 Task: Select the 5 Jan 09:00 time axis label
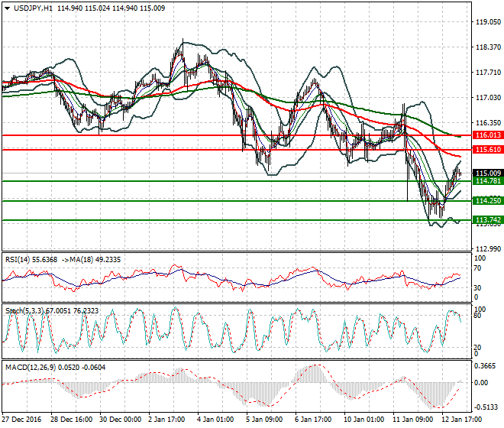pos(265,420)
